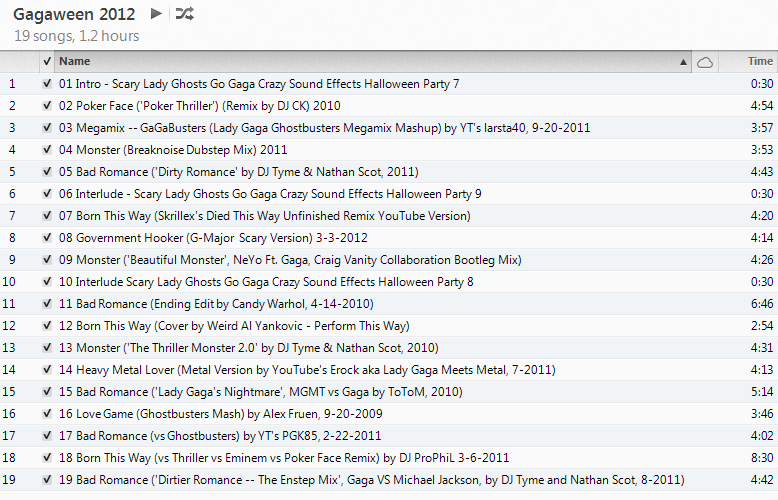Select '17 Bad Romance (vs Ghostbusters)' track
Screen dimensions: 778x500
click(x=220, y=436)
